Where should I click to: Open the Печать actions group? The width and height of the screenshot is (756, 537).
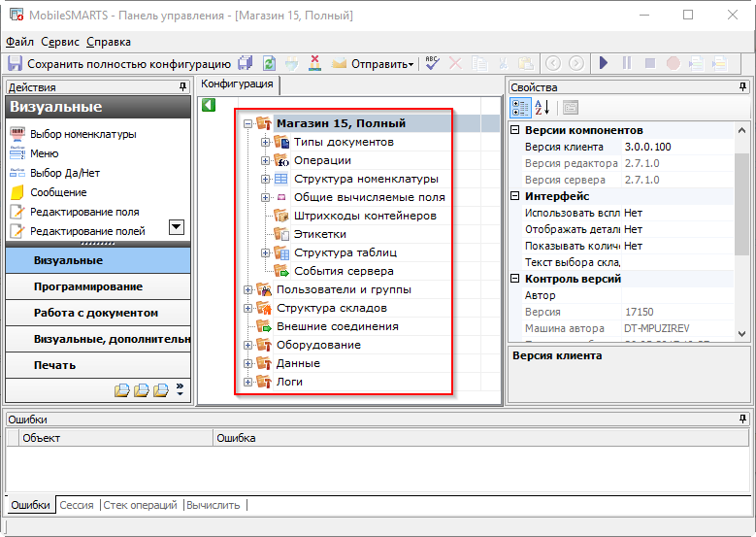98,365
